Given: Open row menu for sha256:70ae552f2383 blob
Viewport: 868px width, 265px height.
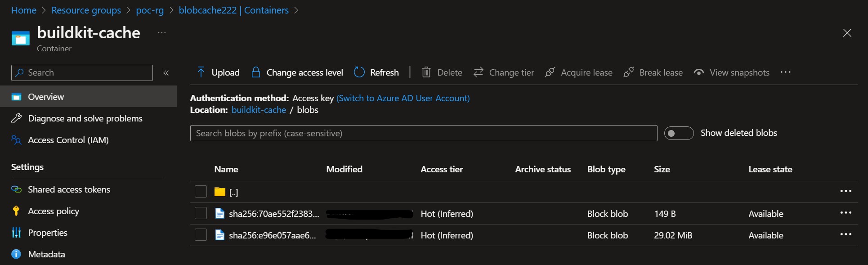Looking at the screenshot, I should [846, 213].
